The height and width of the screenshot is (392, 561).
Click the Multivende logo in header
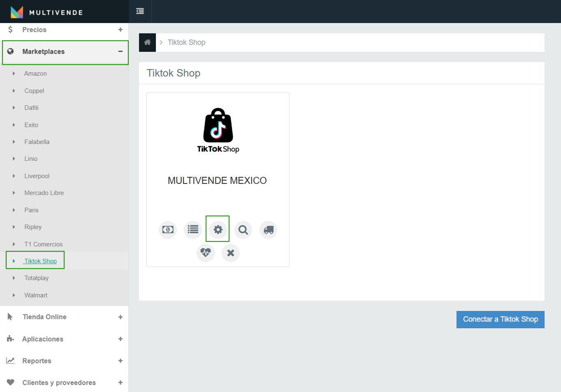click(47, 12)
